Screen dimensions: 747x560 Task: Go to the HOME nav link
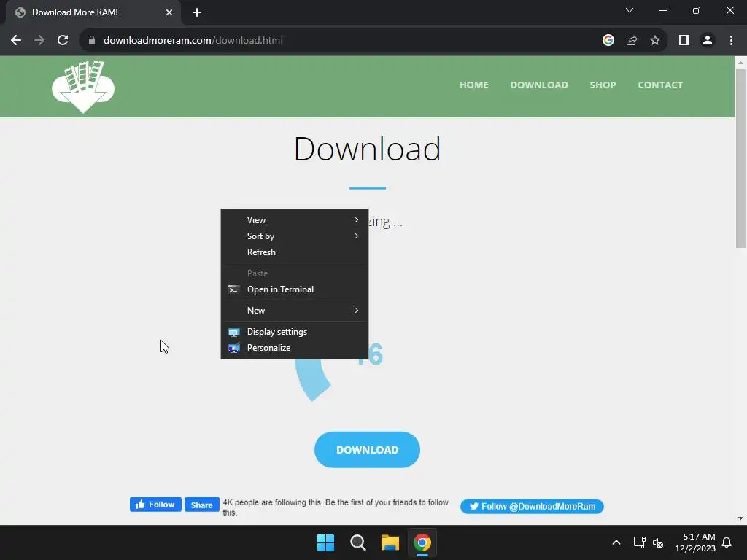474,85
